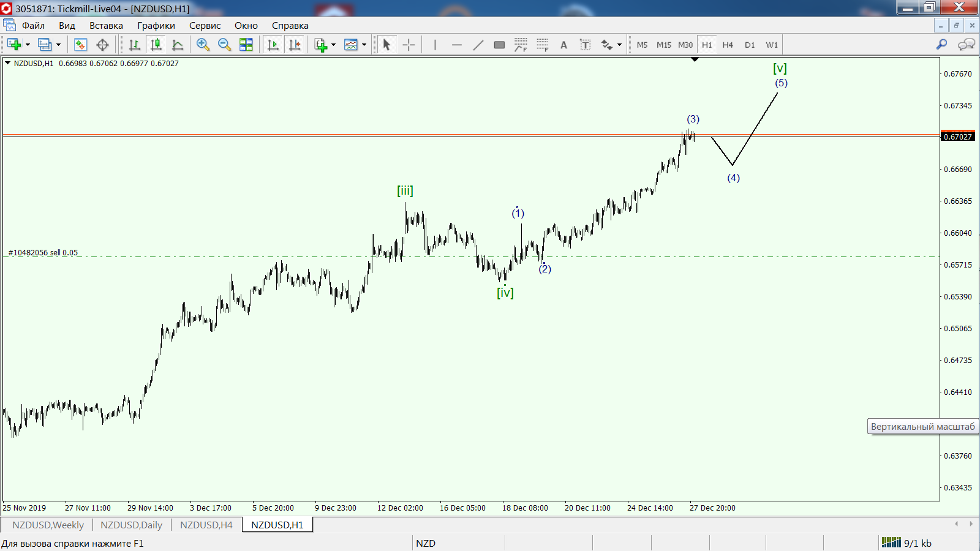Expand the Indicators dropdown arrow
This screenshot has width=980, height=551.
point(334,45)
